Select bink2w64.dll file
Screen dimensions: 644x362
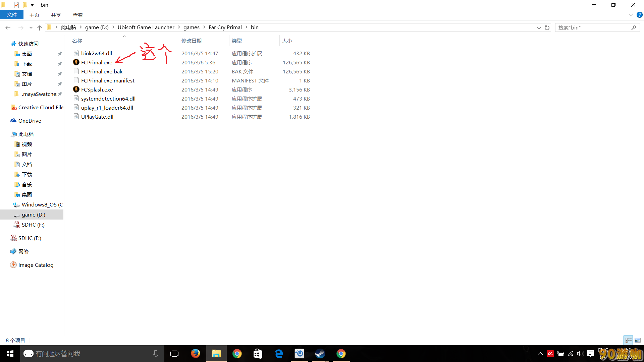[96, 53]
